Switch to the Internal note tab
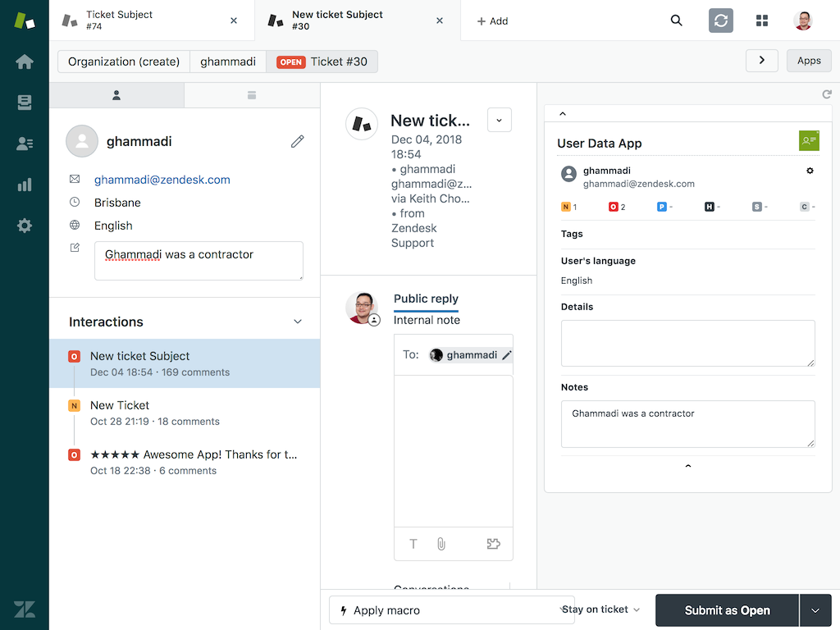This screenshot has width=840, height=630. pos(427,320)
